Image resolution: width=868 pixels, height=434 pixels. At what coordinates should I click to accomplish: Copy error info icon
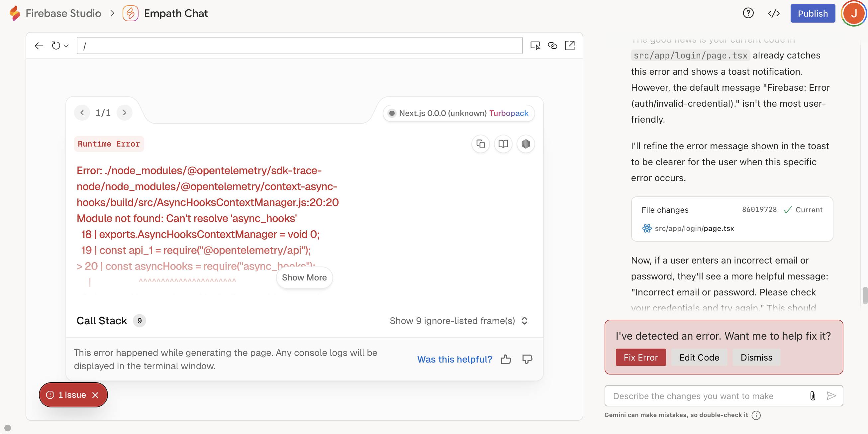point(480,144)
